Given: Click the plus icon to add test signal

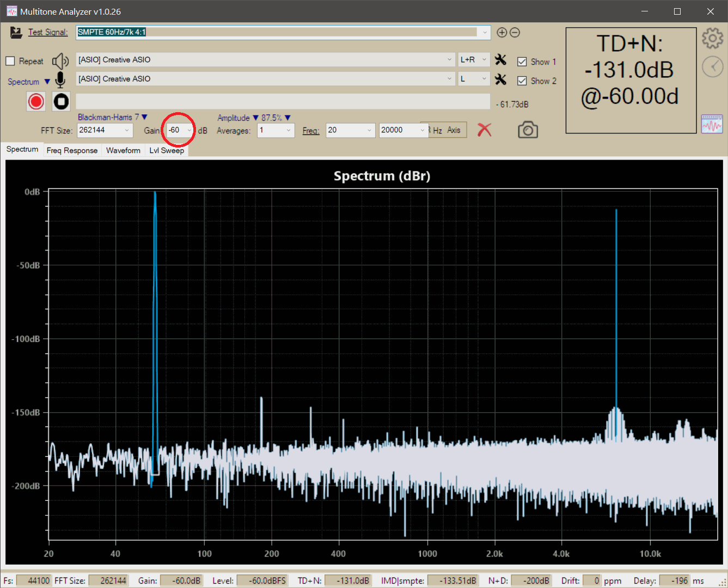Looking at the screenshot, I should [x=502, y=33].
